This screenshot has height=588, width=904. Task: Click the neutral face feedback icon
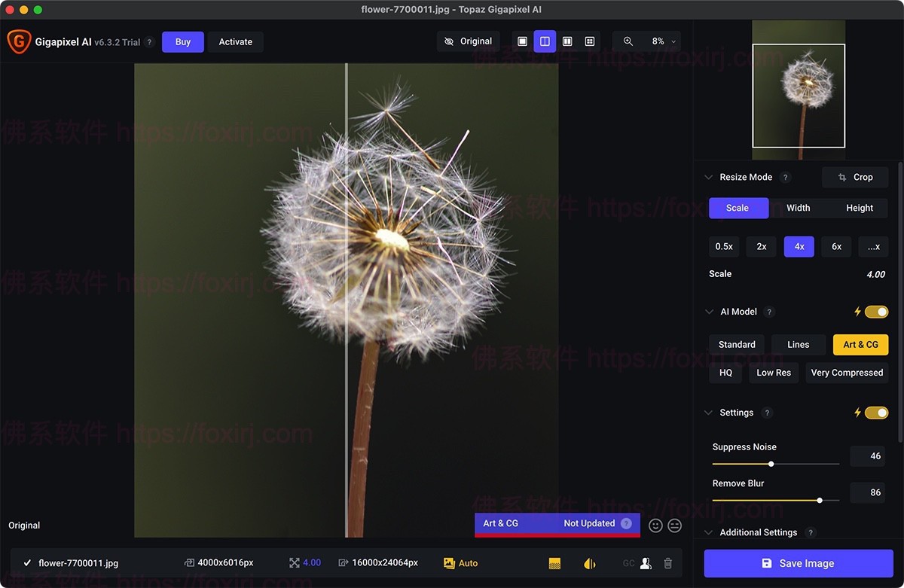coord(675,526)
